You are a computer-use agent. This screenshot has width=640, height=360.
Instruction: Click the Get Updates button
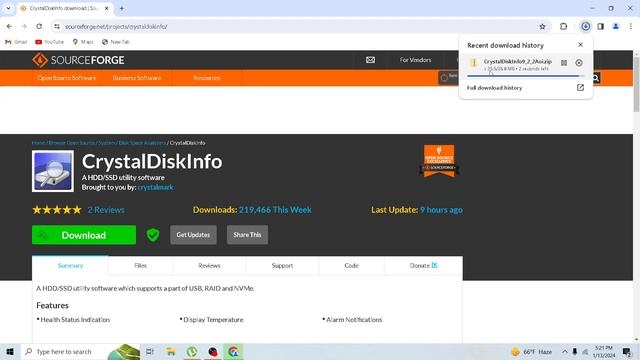point(193,235)
